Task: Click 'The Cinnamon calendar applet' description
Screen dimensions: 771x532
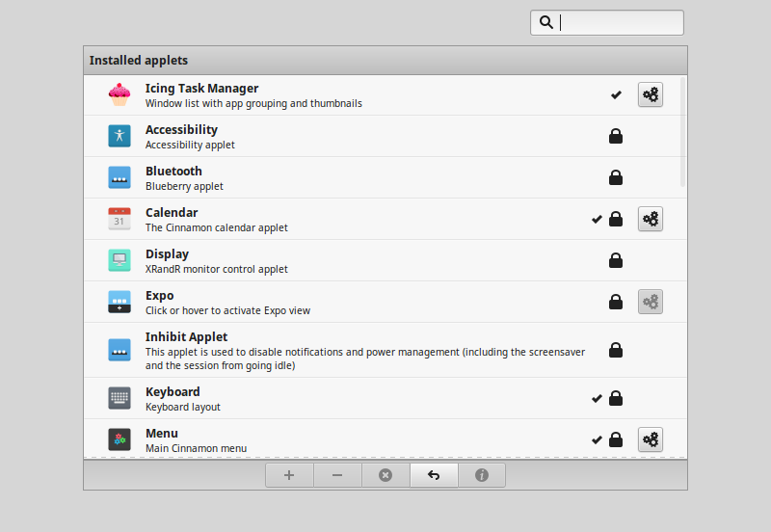Action: pos(217,227)
